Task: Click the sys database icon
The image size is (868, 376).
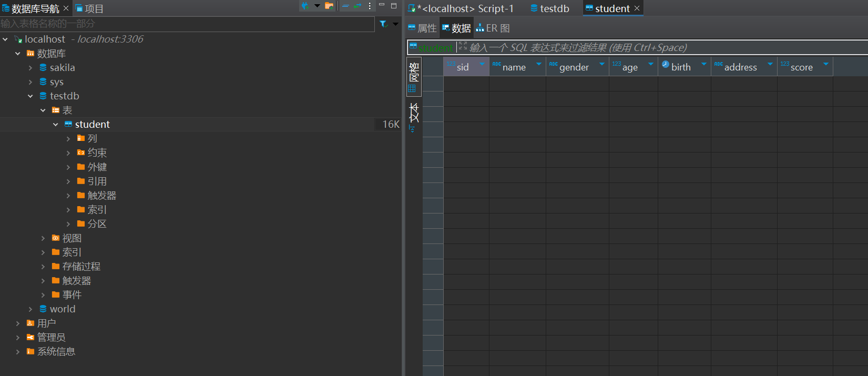Action: tap(43, 82)
